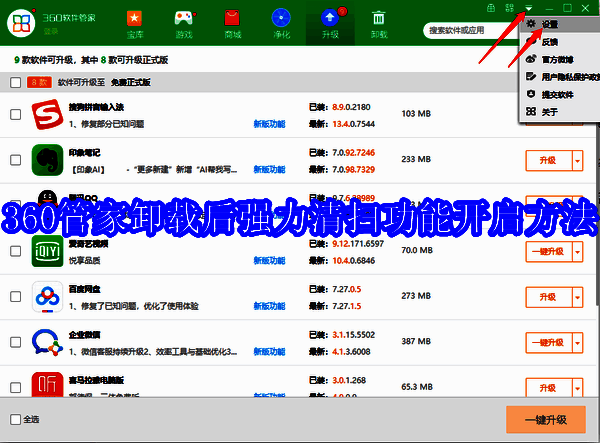Open the 净化 purify tab
Screen dimensions: 600x443
pos(281,24)
